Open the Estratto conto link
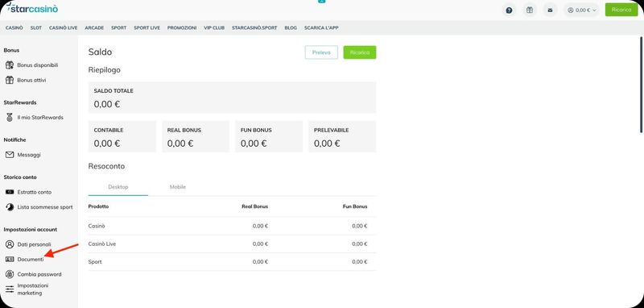 coord(35,192)
